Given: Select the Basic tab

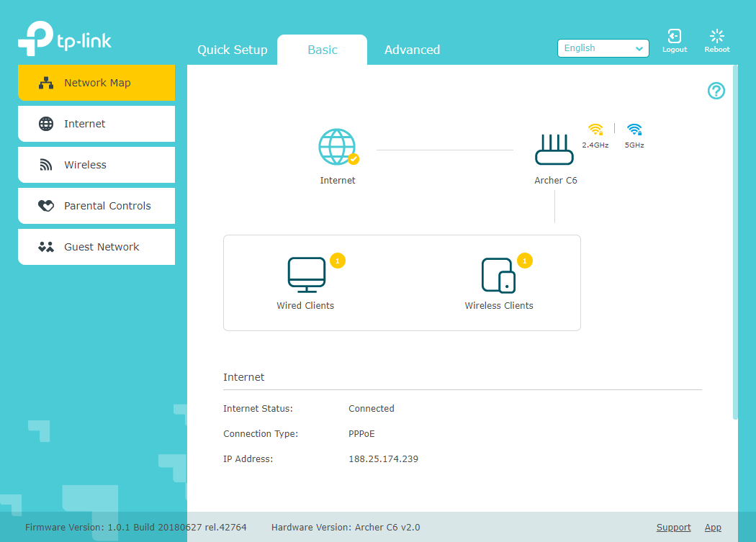Looking at the screenshot, I should (322, 50).
